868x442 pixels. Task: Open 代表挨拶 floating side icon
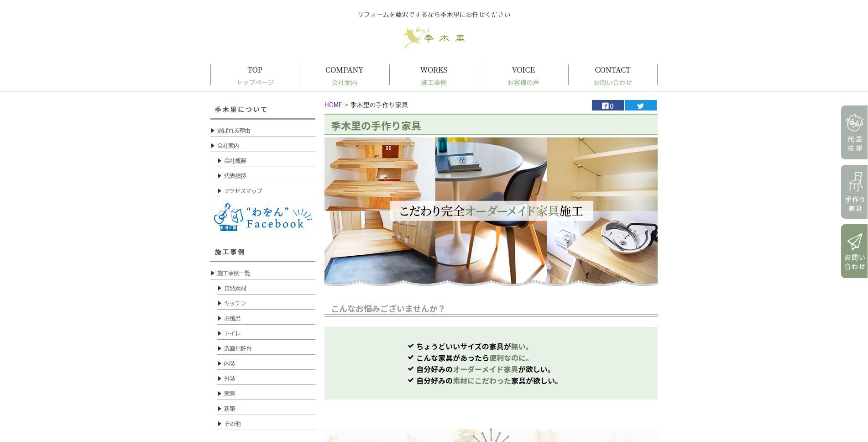coord(854,132)
